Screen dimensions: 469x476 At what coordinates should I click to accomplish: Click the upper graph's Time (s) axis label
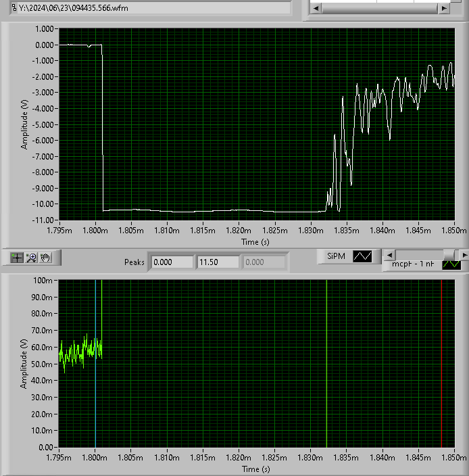coord(255,242)
